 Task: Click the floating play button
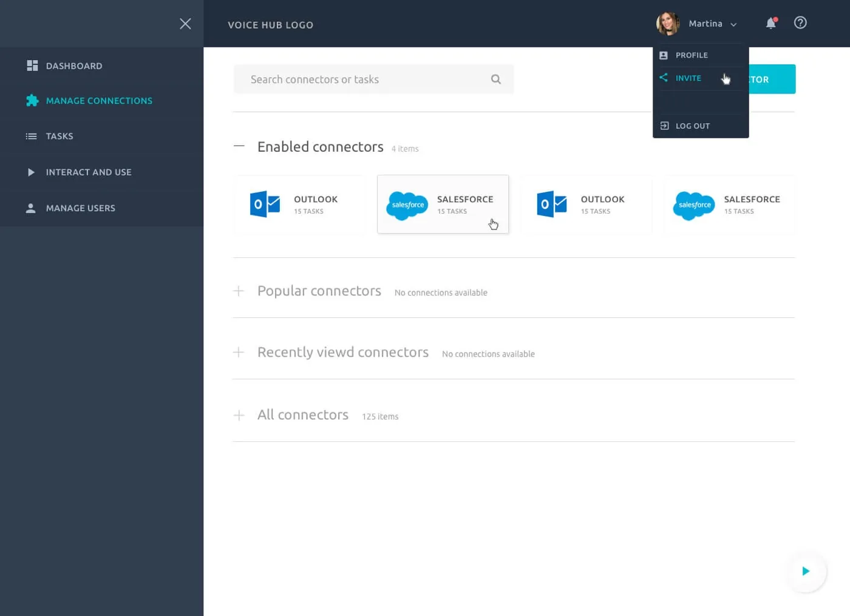tap(806, 571)
